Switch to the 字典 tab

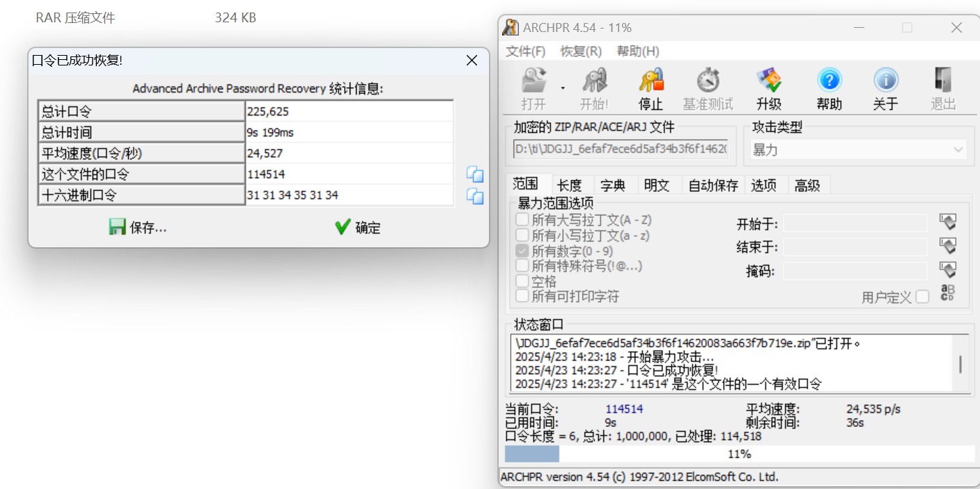[613, 185]
